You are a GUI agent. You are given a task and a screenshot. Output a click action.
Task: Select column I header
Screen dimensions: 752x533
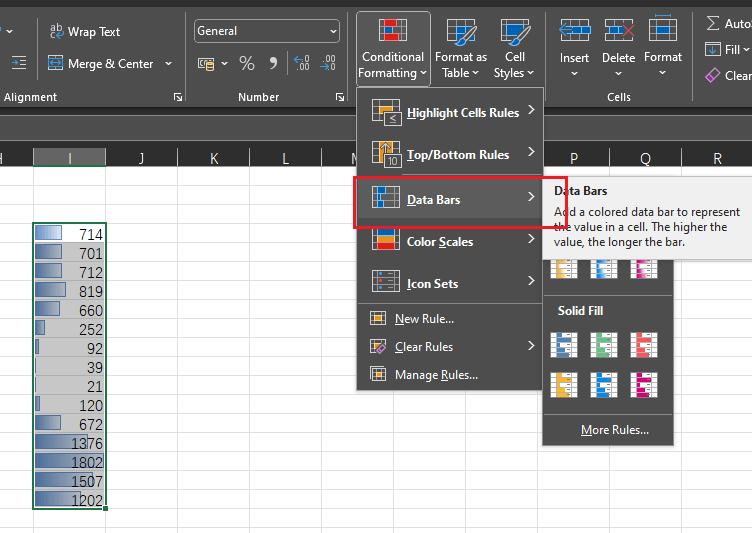pos(70,157)
